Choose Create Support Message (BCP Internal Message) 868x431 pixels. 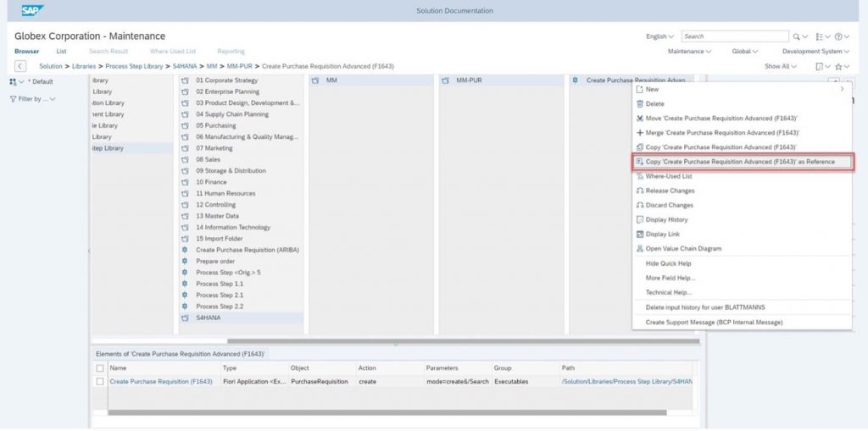pos(714,322)
